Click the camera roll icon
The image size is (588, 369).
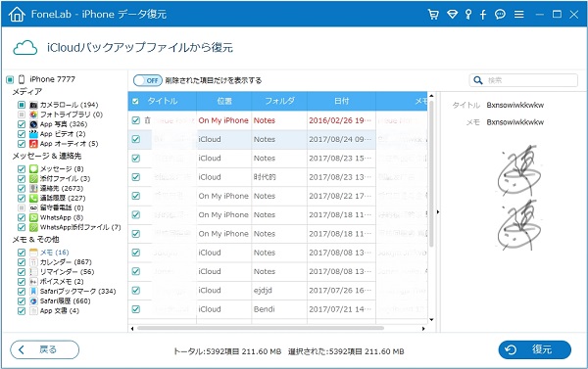(x=33, y=105)
